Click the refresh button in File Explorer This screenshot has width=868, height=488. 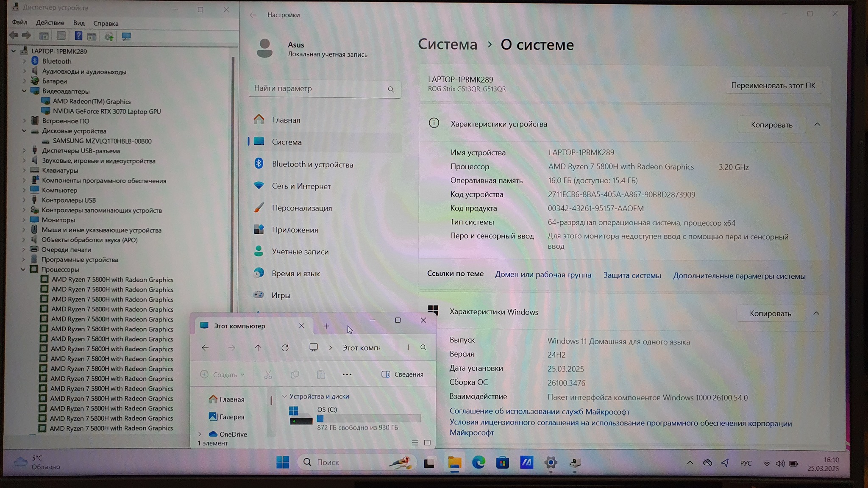pyautogui.click(x=285, y=348)
